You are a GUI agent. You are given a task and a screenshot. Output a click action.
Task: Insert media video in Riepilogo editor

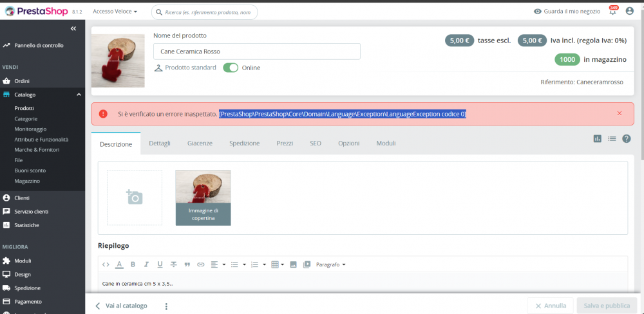click(x=307, y=264)
